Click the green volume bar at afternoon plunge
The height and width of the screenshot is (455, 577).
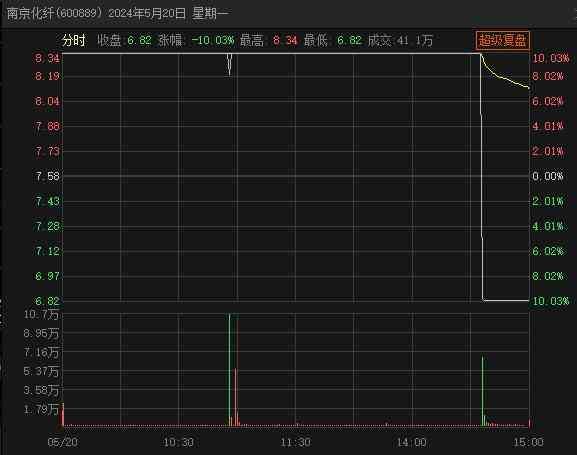coord(483,391)
